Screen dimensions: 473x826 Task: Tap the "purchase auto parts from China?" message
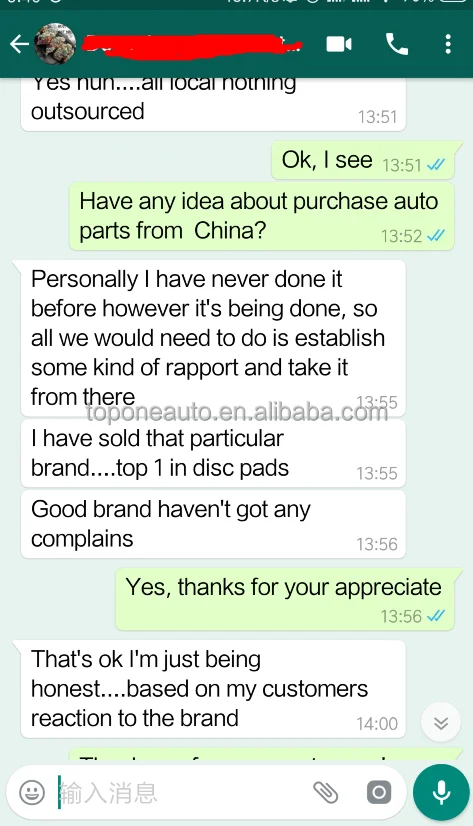[x=262, y=216]
